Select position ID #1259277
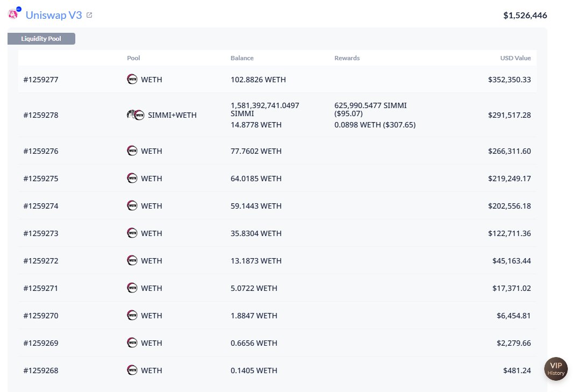This screenshot has width=577, height=392. 41,80
